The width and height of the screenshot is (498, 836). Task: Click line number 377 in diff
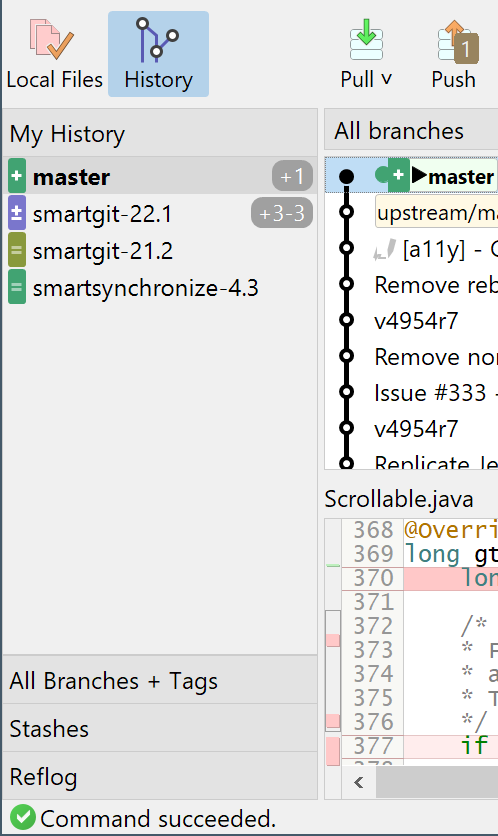click(373, 745)
